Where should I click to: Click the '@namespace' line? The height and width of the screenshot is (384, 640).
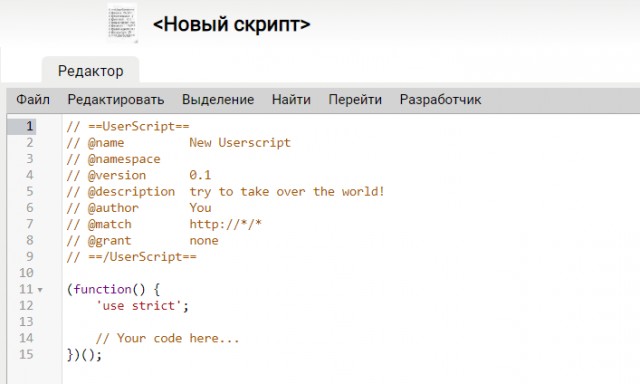click(113, 159)
